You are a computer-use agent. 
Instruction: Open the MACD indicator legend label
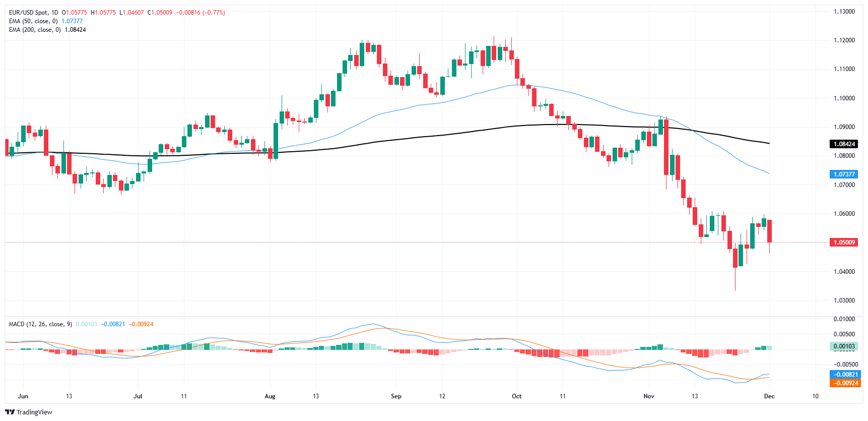(x=40, y=324)
